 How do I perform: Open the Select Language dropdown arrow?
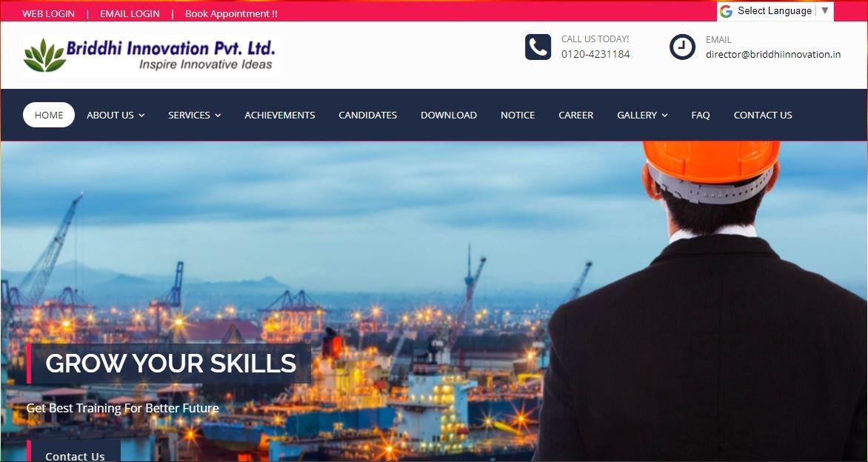tap(825, 10)
